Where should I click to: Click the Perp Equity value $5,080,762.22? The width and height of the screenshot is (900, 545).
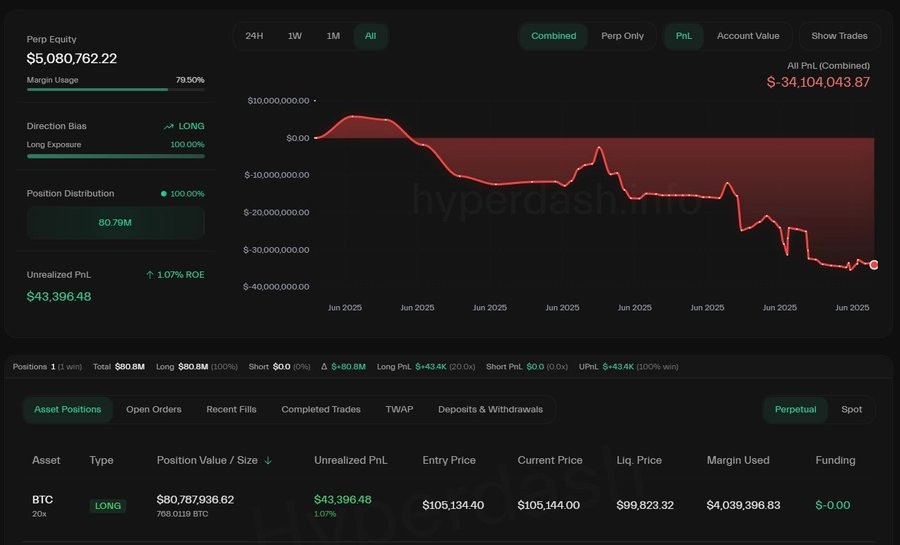pyautogui.click(x=72, y=59)
